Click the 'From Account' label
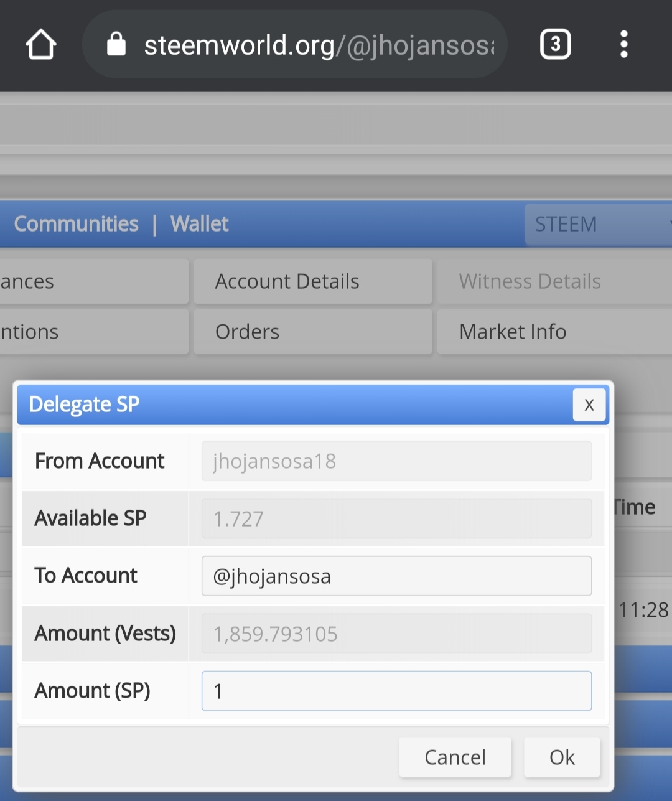The width and height of the screenshot is (672, 801). pyautogui.click(x=100, y=461)
